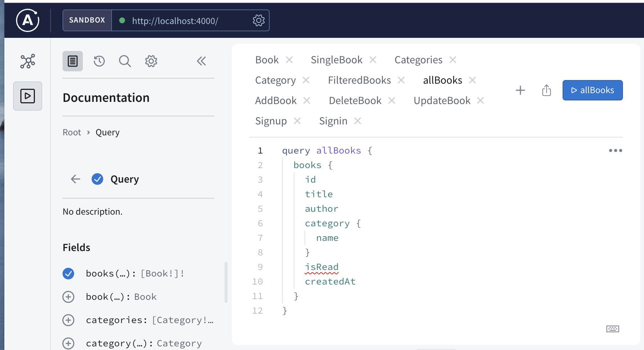The width and height of the screenshot is (644, 350).
Task: Open the category field documentation
Action: pyautogui.click(x=144, y=343)
